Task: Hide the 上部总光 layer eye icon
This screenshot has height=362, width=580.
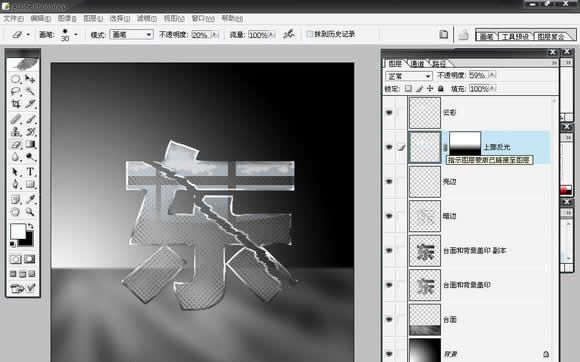Action: [389, 147]
